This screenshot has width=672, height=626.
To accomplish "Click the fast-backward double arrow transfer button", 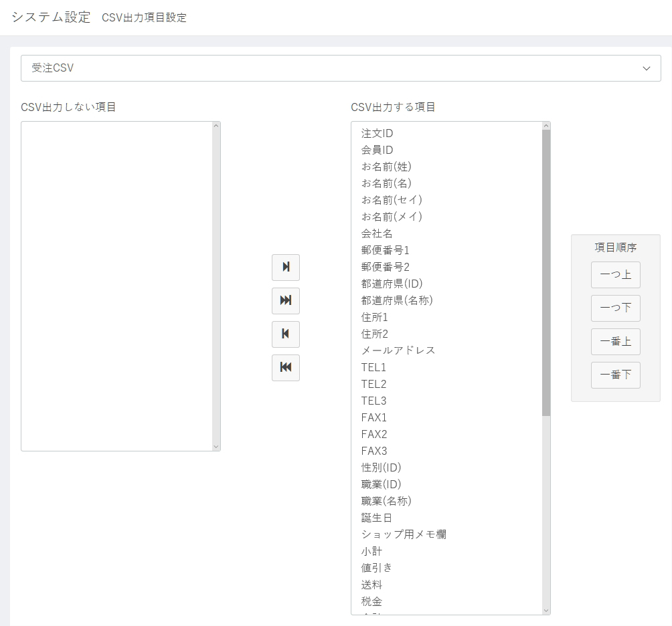I will pos(286,367).
